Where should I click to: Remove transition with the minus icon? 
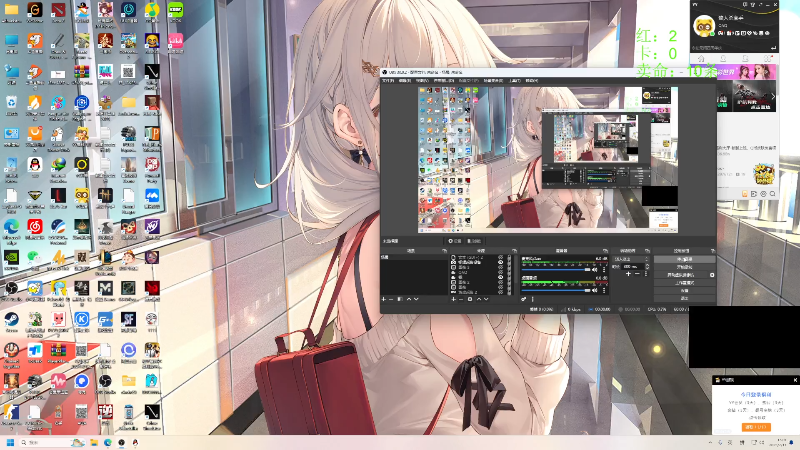[637, 274]
